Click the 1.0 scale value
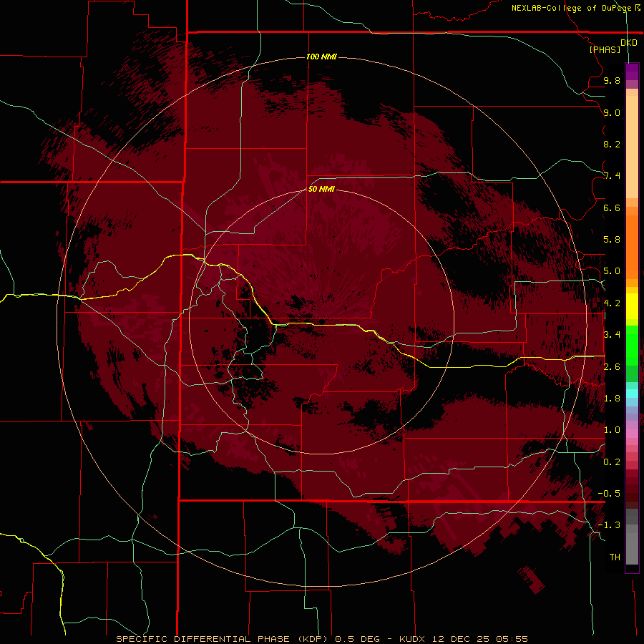Screen dimensions: 644x644 click(612, 429)
